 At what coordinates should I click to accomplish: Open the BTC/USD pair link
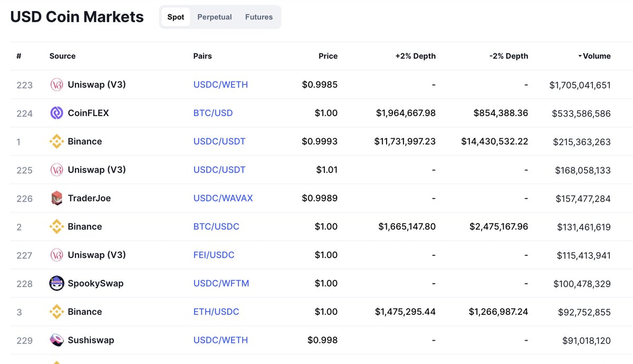213,113
